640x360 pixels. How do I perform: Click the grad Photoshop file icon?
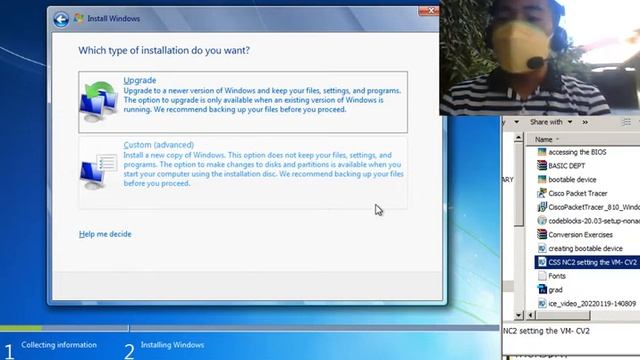(542, 289)
